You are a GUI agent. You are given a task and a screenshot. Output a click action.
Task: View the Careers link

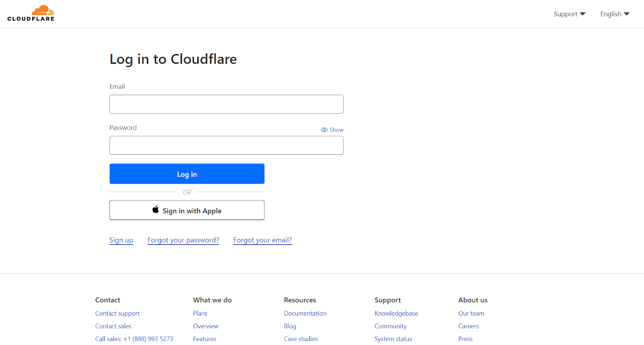pyautogui.click(x=469, y=326)
